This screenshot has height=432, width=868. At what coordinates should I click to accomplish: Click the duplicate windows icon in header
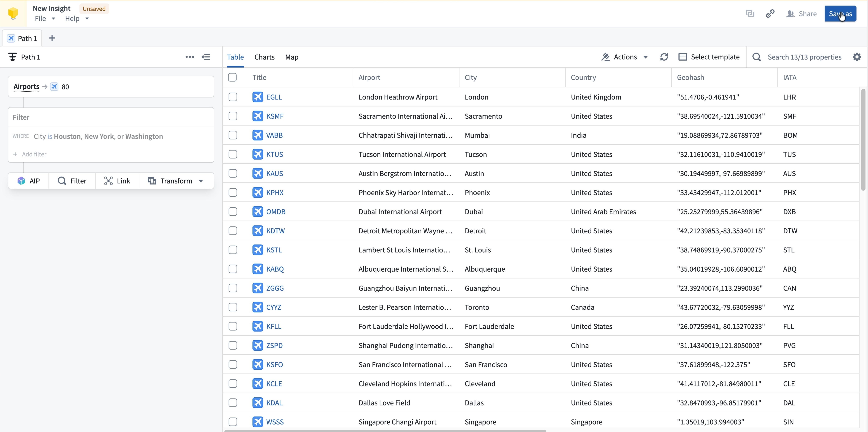(750, 14)
